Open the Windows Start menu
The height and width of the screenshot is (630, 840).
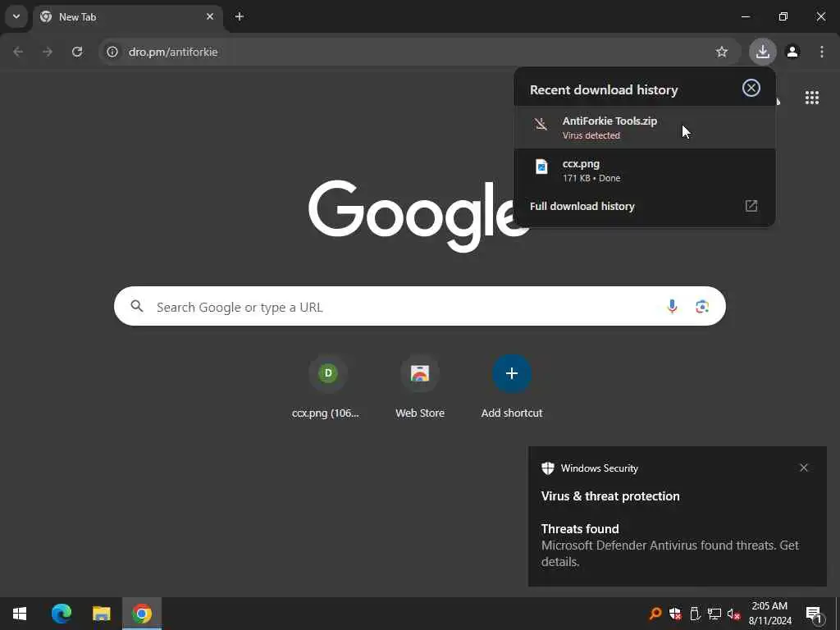point(20,614)
